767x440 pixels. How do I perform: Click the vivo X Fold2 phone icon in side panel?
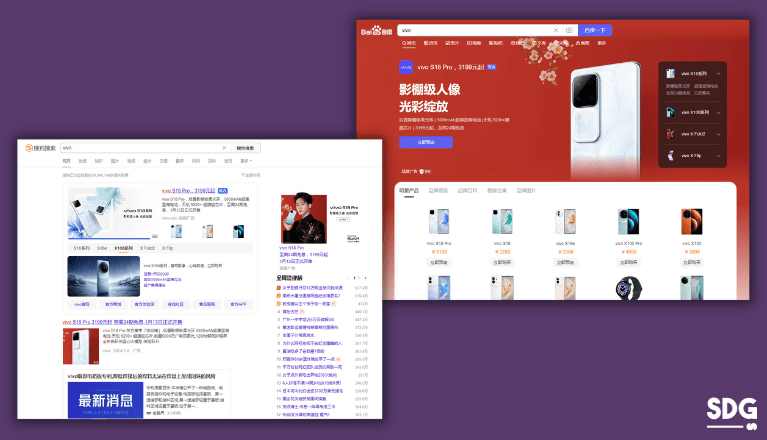[670, 133]
